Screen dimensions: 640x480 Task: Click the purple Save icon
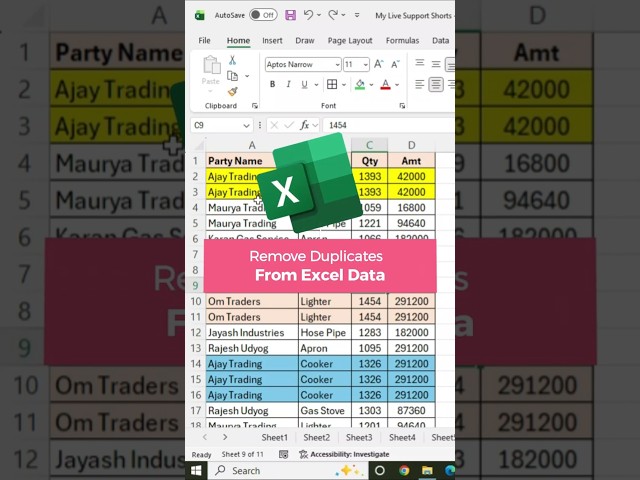tap(290, 15)
